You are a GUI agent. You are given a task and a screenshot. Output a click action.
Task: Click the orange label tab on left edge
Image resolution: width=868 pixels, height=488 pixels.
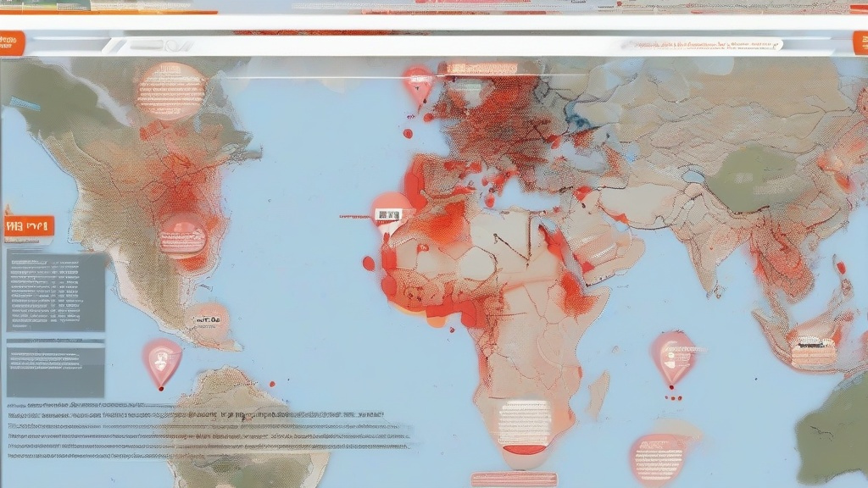(x=29, y=226)
